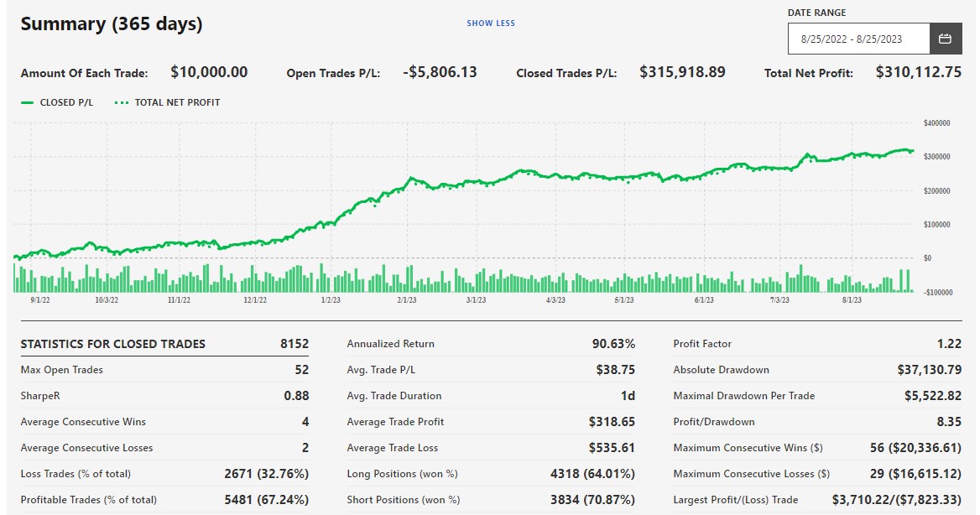Click the Amount Of Each Trade value $10,000.00
This screenshot has width=980, height=515.
[209, 72]
